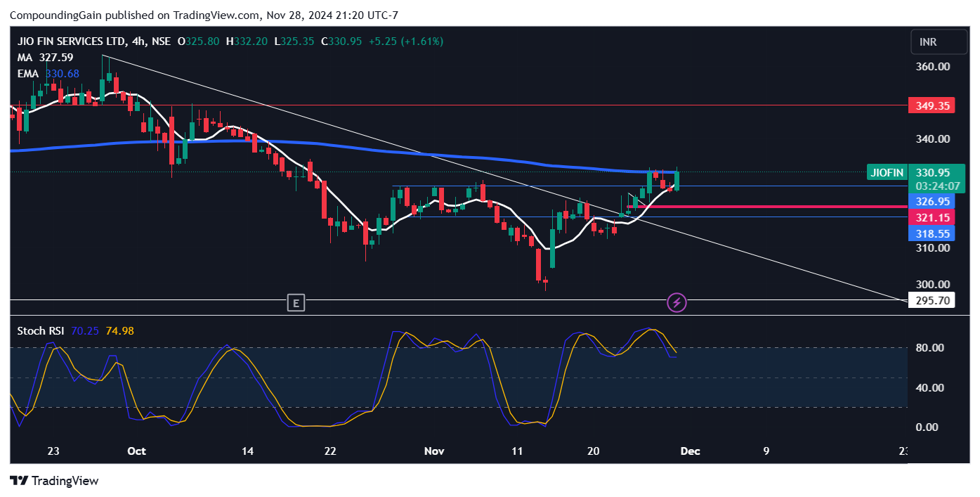Click the '22' date axis label
This screenshot has width=980, height=497.
330,451
